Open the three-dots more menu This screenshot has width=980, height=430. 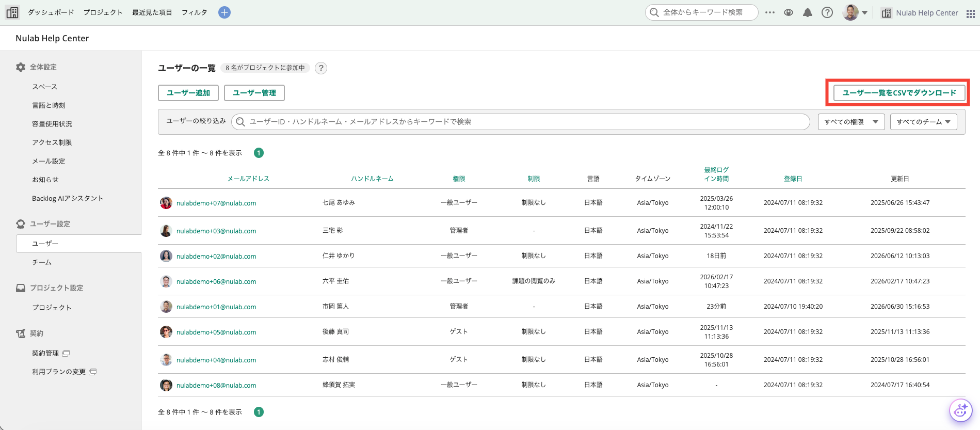[770, 12]
